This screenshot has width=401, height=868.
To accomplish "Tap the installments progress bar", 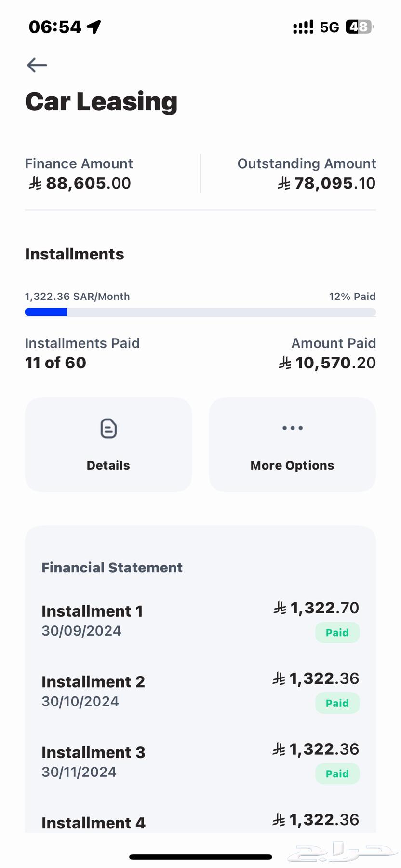I will pos(200,312).
